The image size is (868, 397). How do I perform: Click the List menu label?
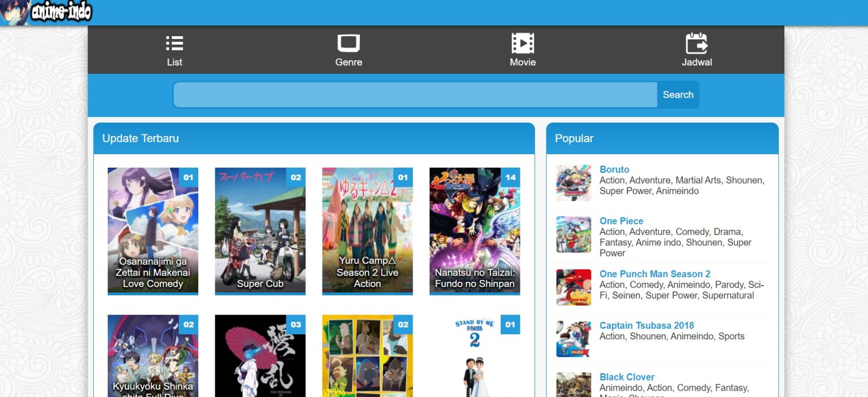175,62
